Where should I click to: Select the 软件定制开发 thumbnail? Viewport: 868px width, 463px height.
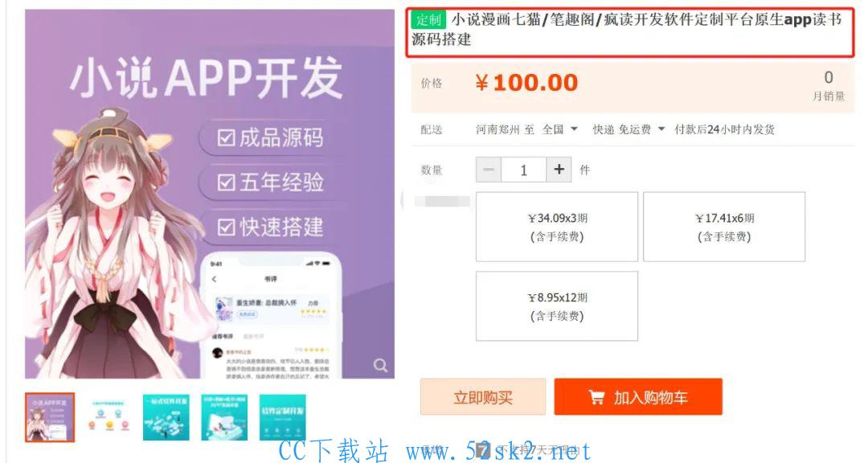click(x=282, y=417)
